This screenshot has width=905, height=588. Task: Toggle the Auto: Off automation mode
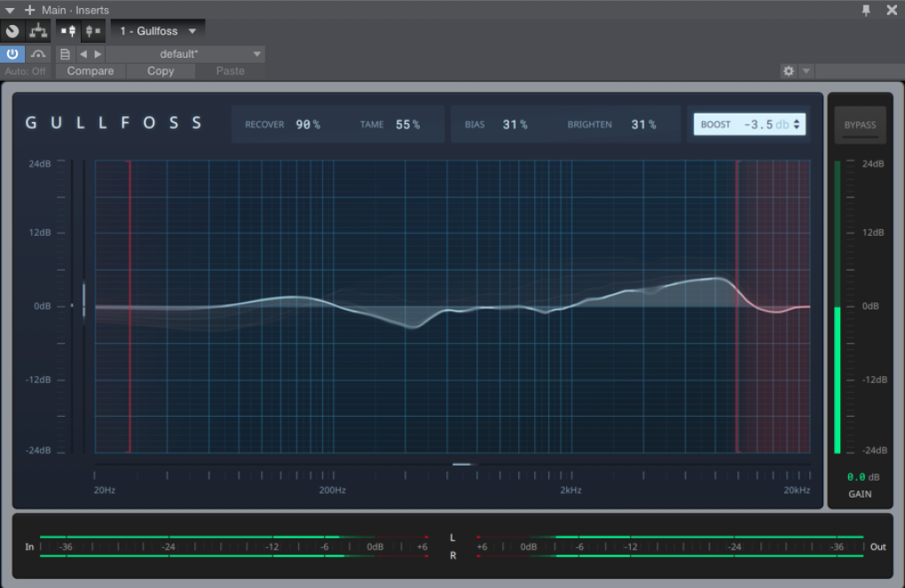(26, 71)
